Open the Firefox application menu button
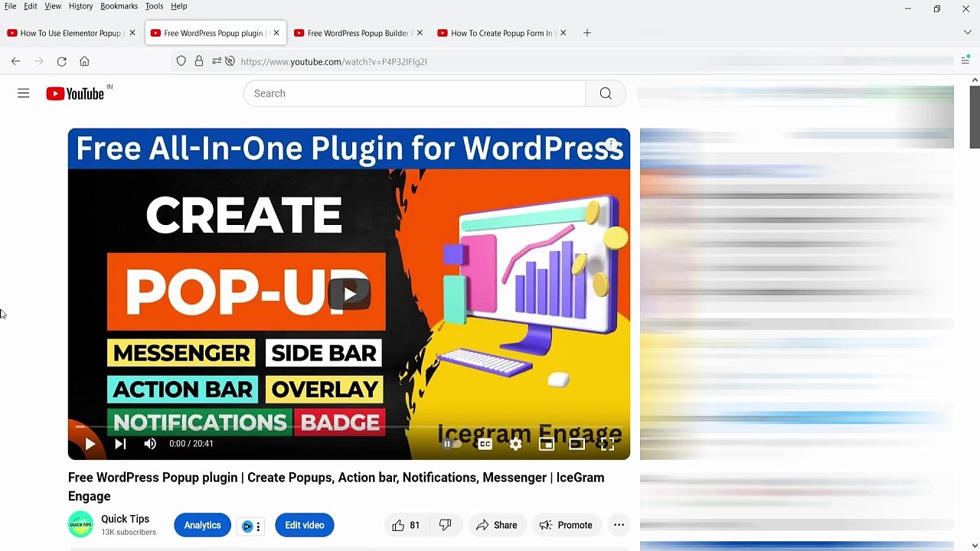The image size is (980, 551). (965, 61)
